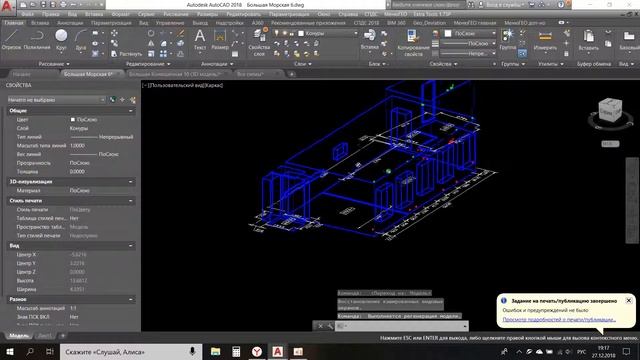
Task: Open Свойства слоя (Layer Properties) manager
Action: (259, 42)
